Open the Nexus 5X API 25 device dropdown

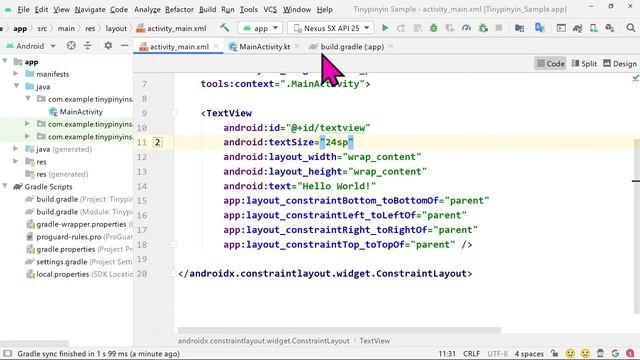click(331, 28)
